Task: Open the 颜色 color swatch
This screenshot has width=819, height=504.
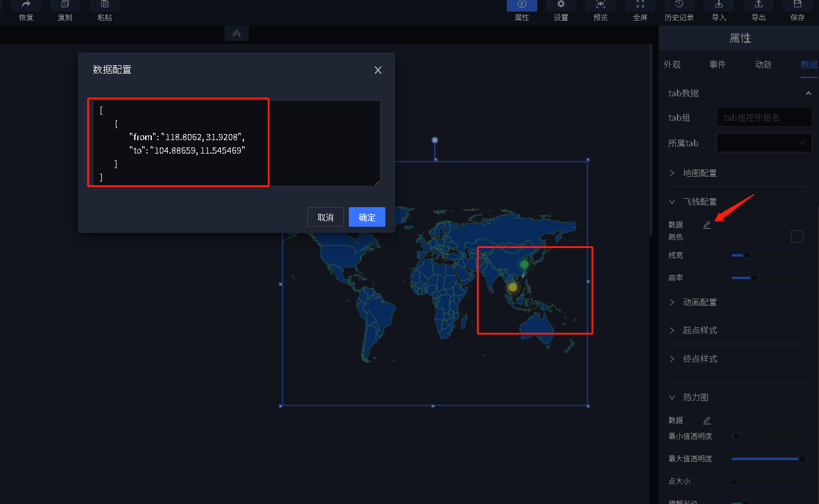Action: pyautogui.click(x=797, y=236)
